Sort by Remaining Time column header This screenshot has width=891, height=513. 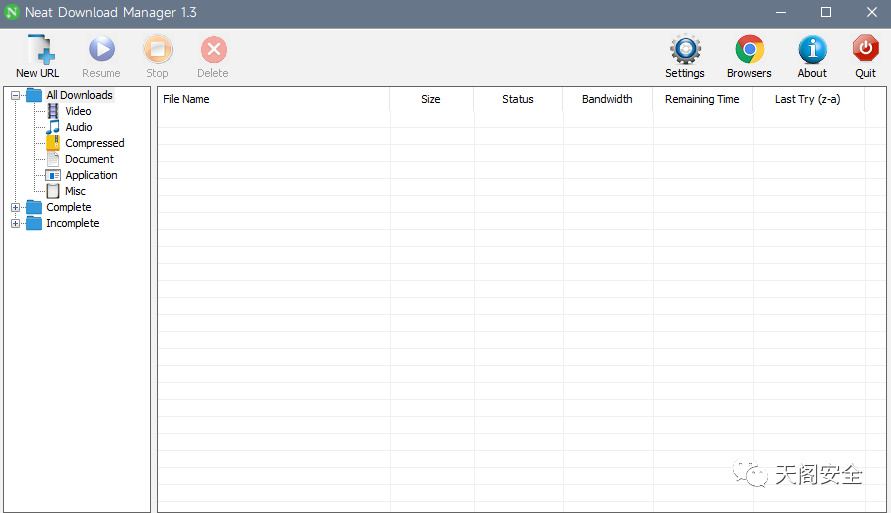[x=702, y=99]
